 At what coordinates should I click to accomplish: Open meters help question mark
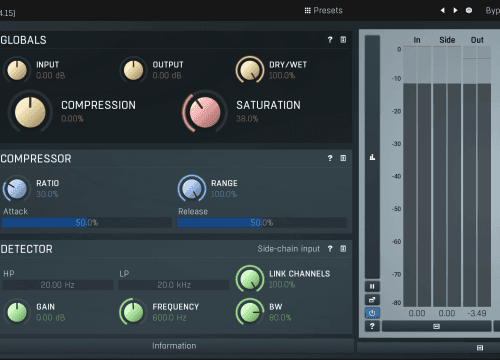click(x=372, y=326)
